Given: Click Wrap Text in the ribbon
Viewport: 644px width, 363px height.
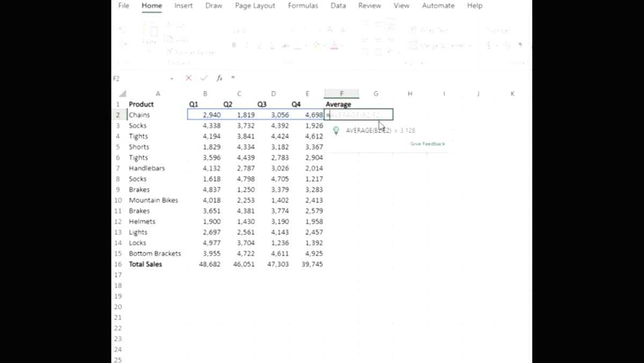Looking at the screenshot, I should point(429,30).
